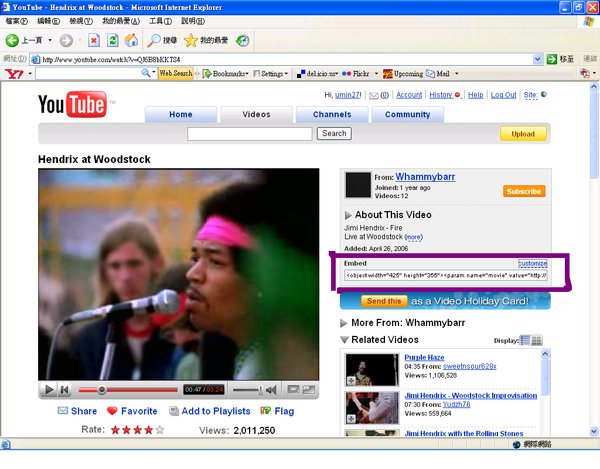Screen dimensions: 600x469
Task: Click the video progress slider knob
Action: coord(101,390)
